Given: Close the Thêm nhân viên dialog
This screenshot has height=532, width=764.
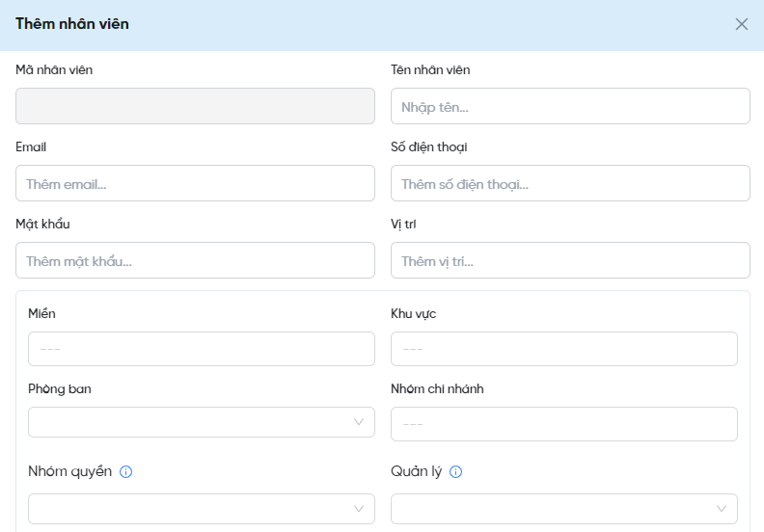Looking at the screenshot, I should coord(741,24).
